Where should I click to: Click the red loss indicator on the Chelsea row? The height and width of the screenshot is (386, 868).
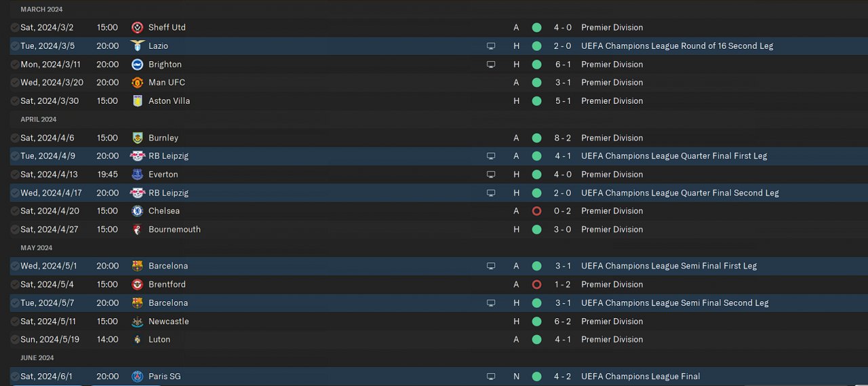pos(537,211)
